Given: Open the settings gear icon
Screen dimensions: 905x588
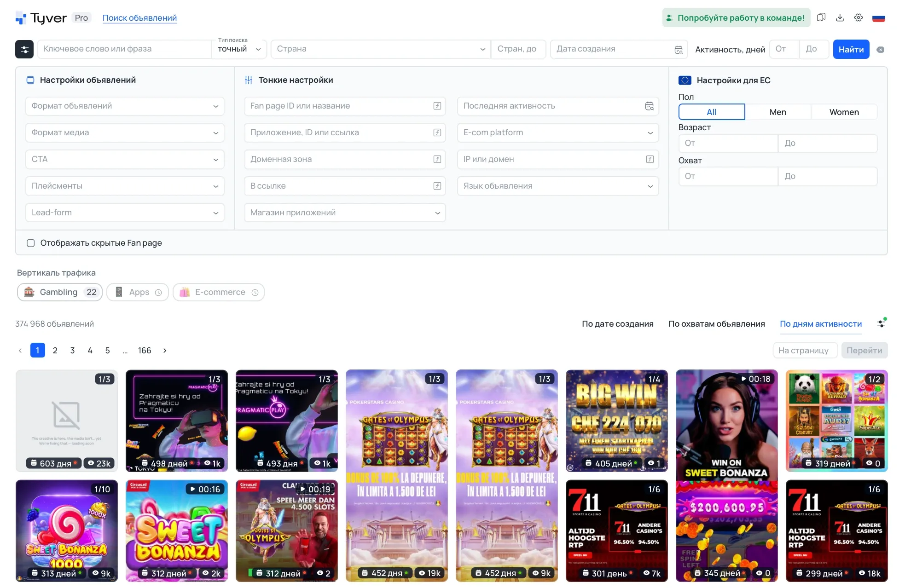Looking at the screenshot, I should [859, 17].
